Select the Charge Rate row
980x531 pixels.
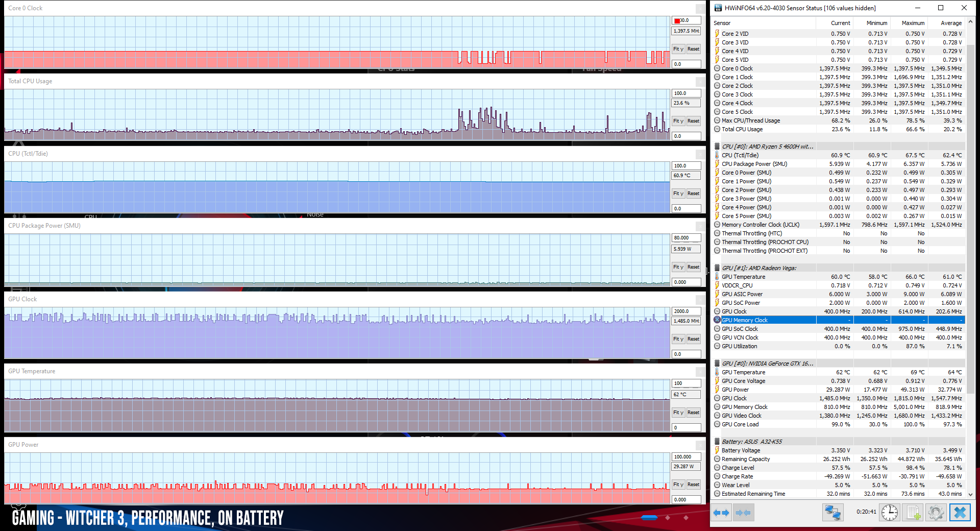pyautogui.click(x=839, y=476)
